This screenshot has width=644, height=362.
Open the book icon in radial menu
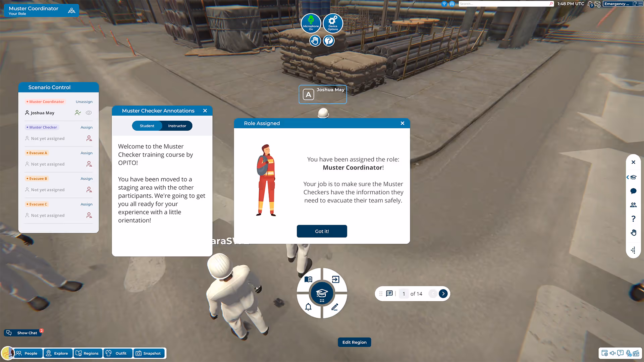308,280
